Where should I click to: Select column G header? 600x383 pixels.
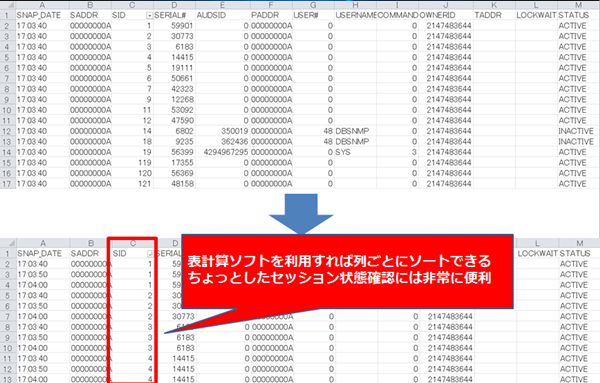coord(313,5)
